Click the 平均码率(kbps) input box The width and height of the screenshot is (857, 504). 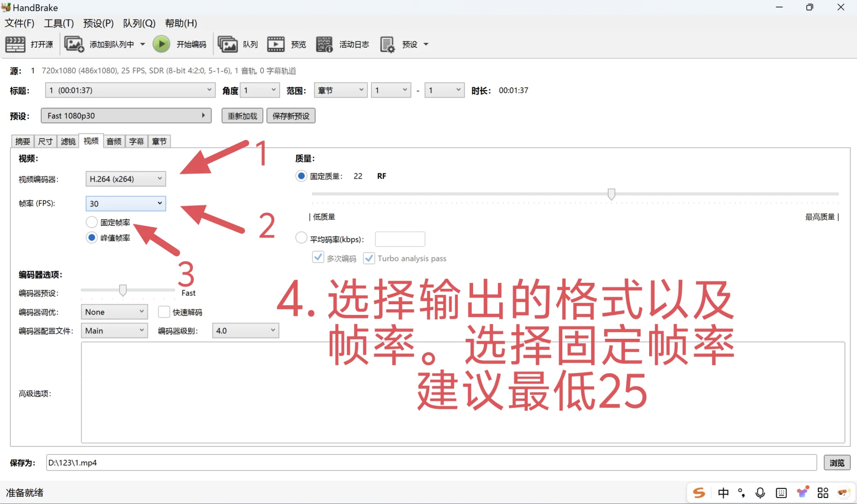click(400, 239)
